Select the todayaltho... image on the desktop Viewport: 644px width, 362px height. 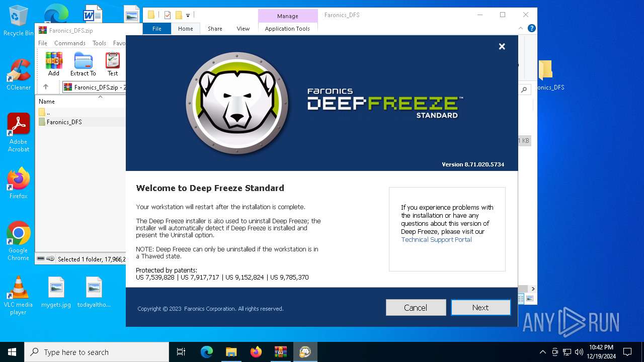pos(94,292)
